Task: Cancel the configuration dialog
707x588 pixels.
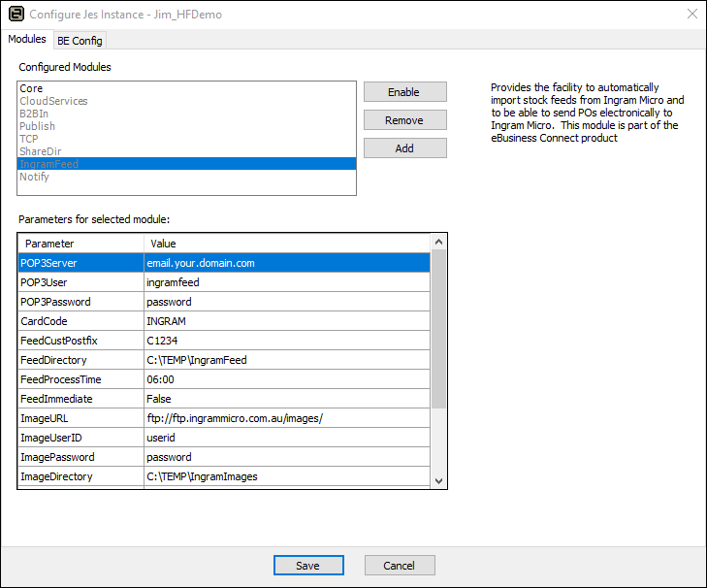Action: pos(400,566)
